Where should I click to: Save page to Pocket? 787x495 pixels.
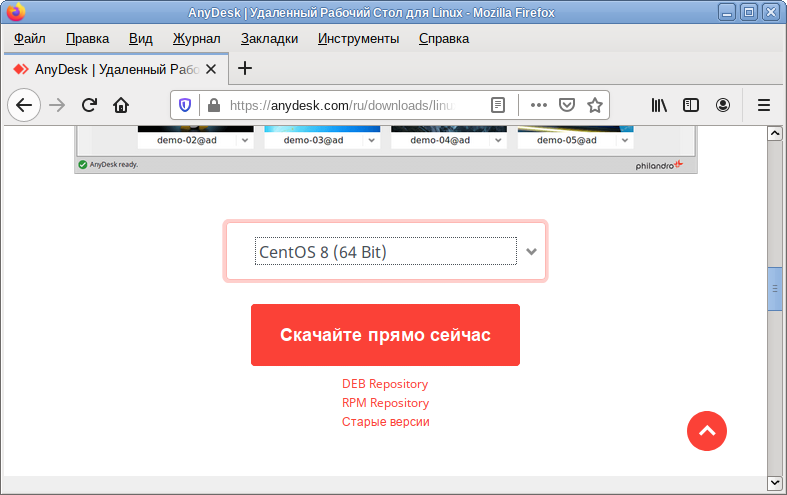coord(567,105)
